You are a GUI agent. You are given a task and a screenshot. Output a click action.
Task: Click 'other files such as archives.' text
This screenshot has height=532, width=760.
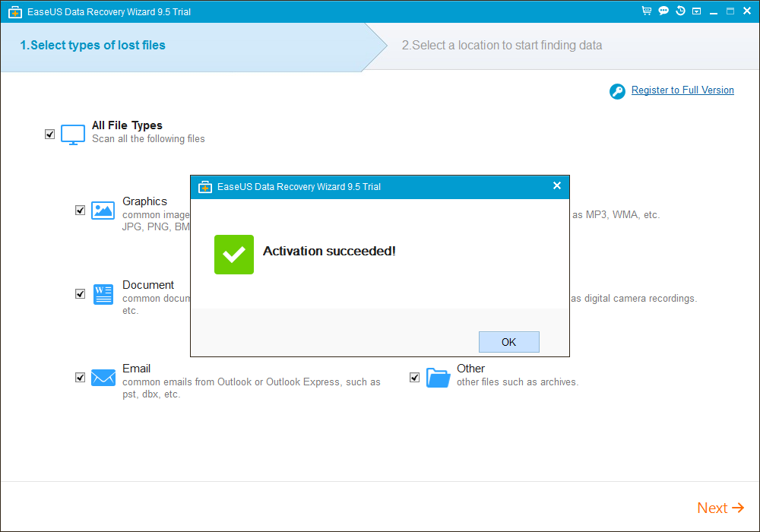pos(518,382)
